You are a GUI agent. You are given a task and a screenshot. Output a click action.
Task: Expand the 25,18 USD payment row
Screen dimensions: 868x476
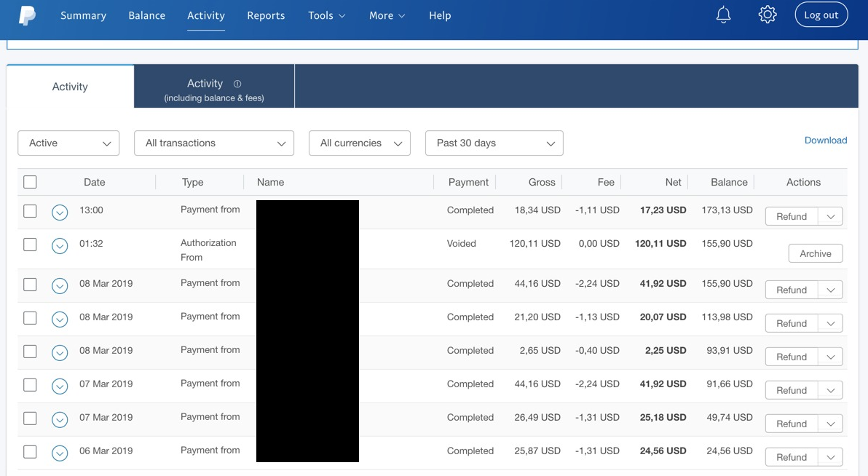tap(60, 419)
